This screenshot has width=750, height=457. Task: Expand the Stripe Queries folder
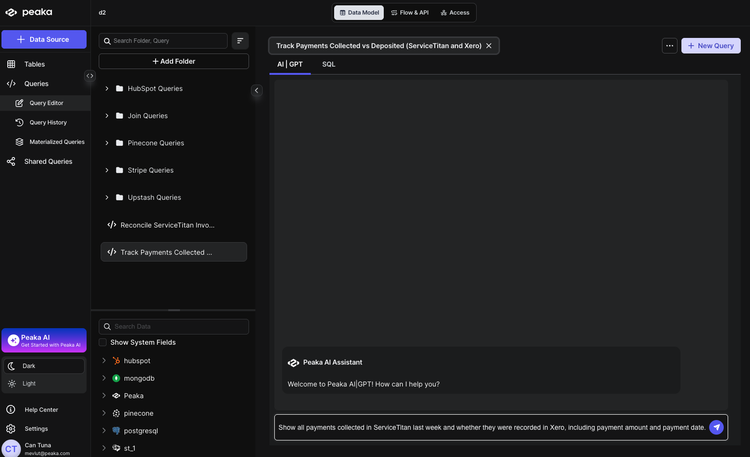click(107, 170)
